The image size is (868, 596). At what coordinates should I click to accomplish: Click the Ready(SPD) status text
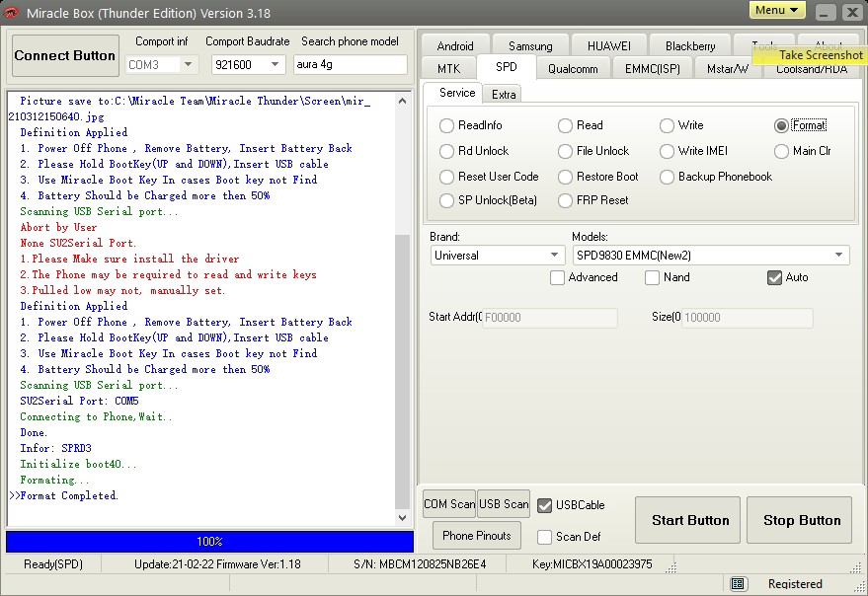click(x=53, y=564)
